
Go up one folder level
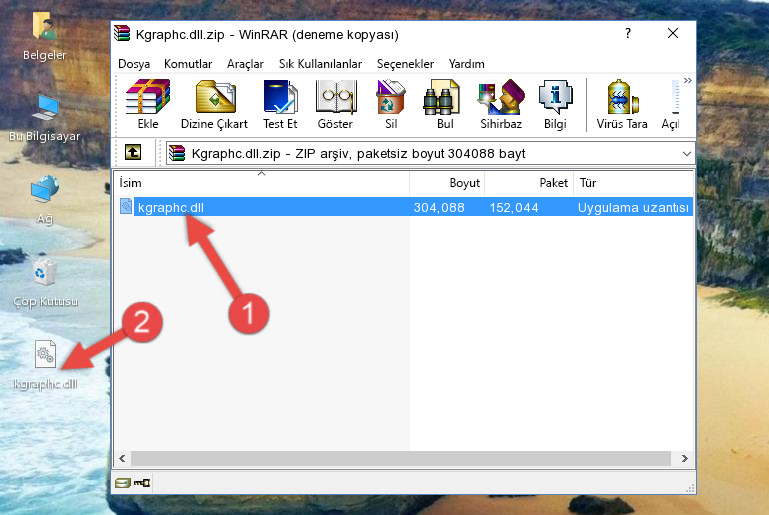pos(133,153)
